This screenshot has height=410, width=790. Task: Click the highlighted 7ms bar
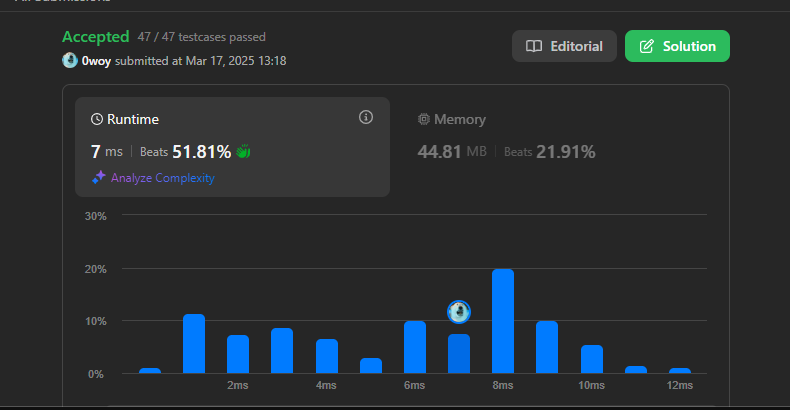(459, 354)
